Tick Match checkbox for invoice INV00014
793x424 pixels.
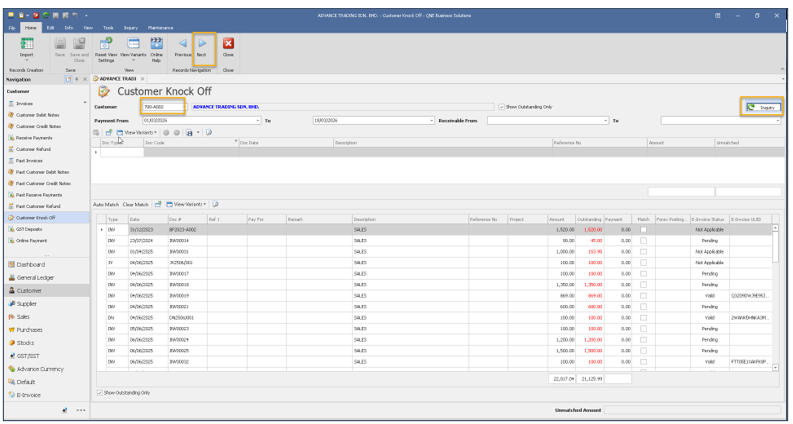pyautogui.click(x=644, y=239)
